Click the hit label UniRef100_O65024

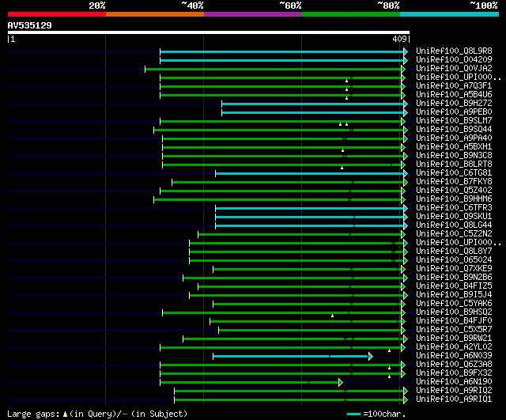tap(454, 260)
